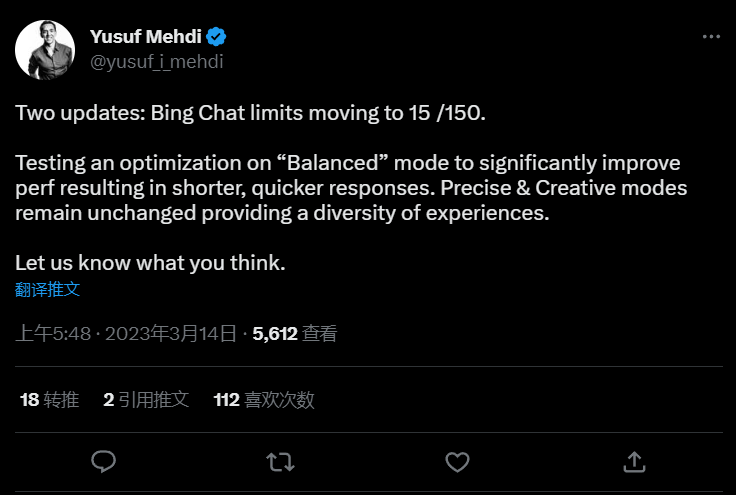This screenshot has height=495, width=736.
Task: Open Yusuf Mehdi's profile picture
Action: [x=46, y=49]
